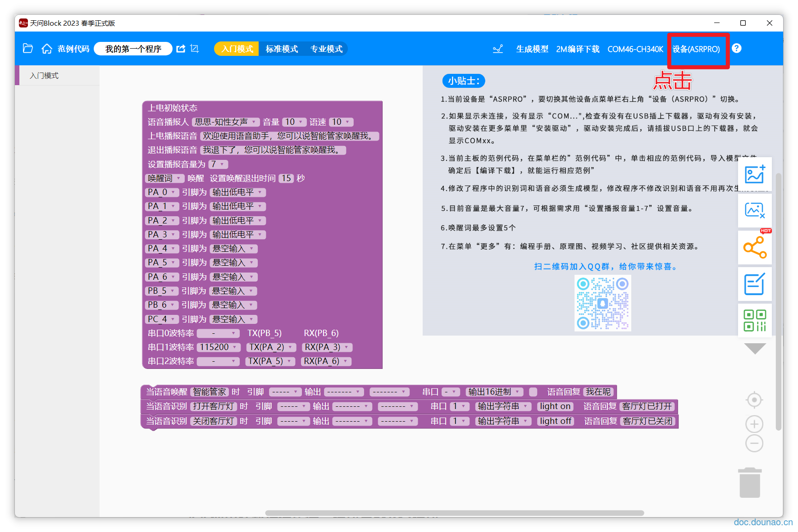Switch to 专业模式 mode

pos(326,49)
